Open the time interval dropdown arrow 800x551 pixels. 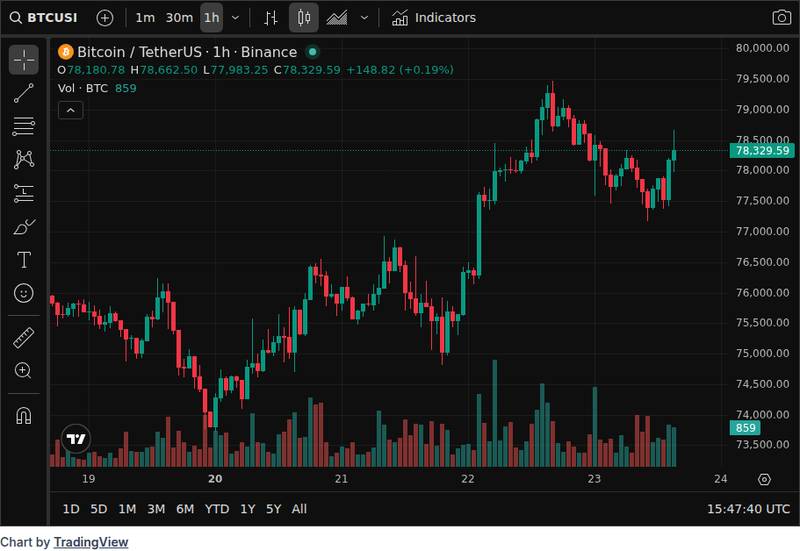[235, 18]
